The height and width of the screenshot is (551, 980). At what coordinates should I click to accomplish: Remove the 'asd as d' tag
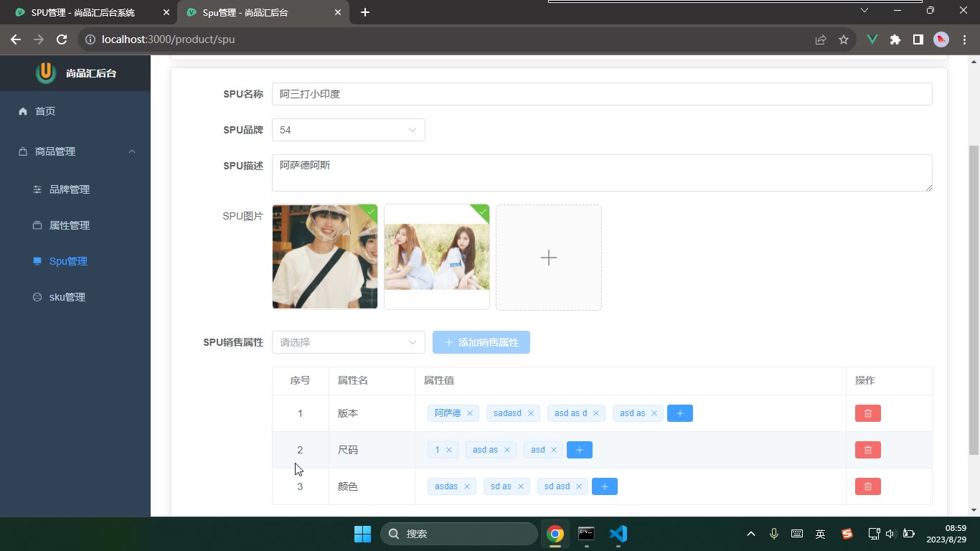click(596, 413)
